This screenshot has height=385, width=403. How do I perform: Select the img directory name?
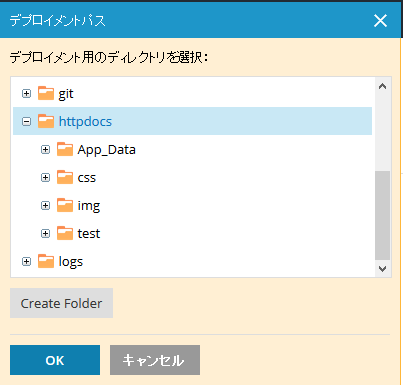click(89, 206)
